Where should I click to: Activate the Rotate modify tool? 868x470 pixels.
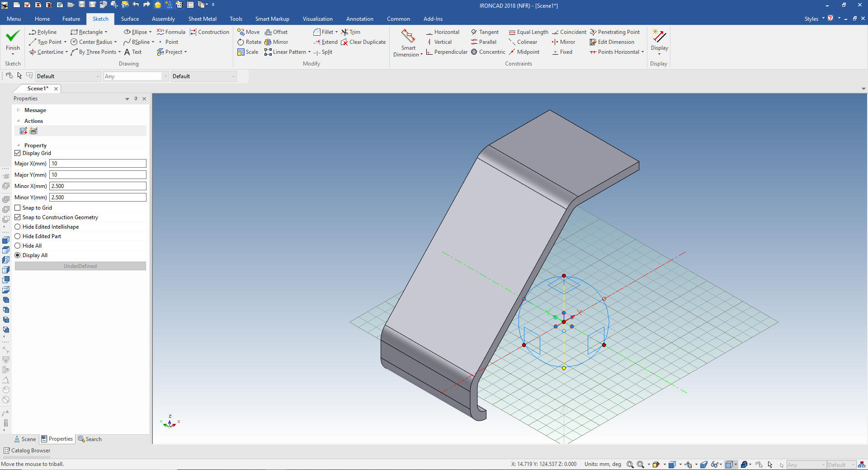tap(249, 42)
